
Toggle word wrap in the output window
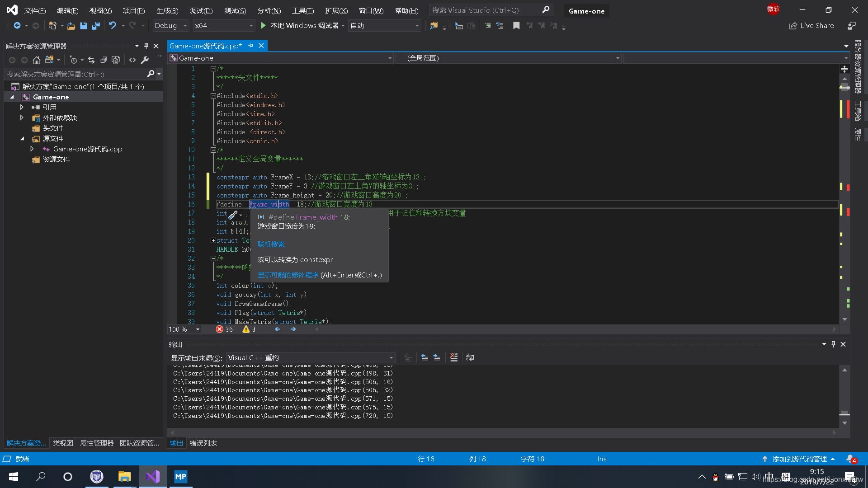pyautogui.click(x=470, y=357)
